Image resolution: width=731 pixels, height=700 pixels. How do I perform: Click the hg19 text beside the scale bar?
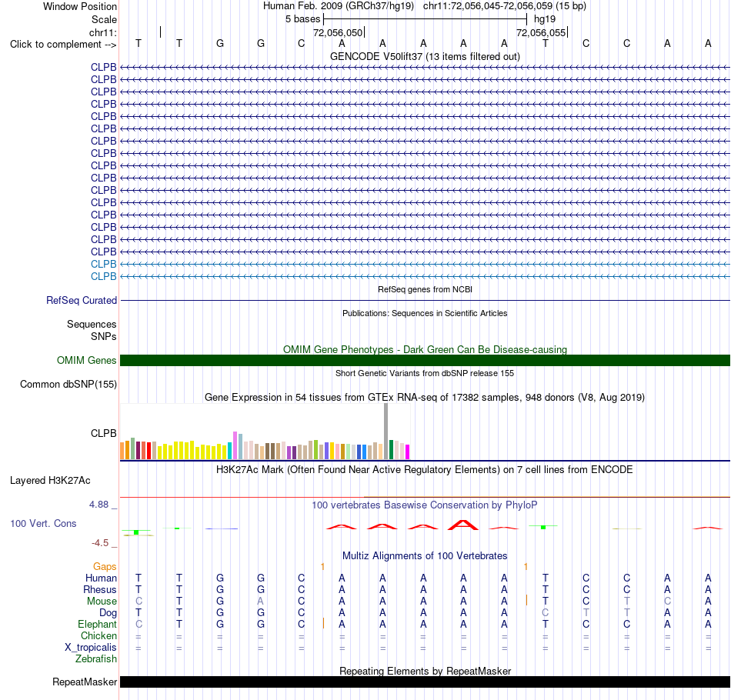coord(545,19)
